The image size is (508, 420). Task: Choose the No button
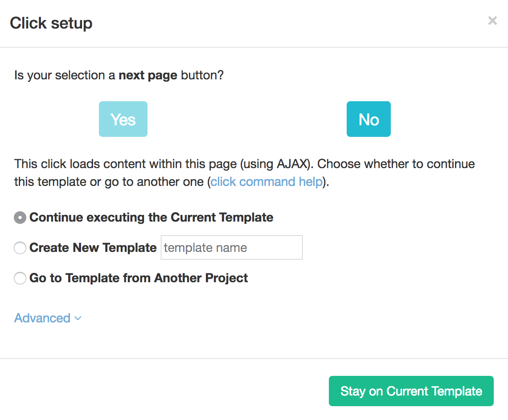click(369, 119)
